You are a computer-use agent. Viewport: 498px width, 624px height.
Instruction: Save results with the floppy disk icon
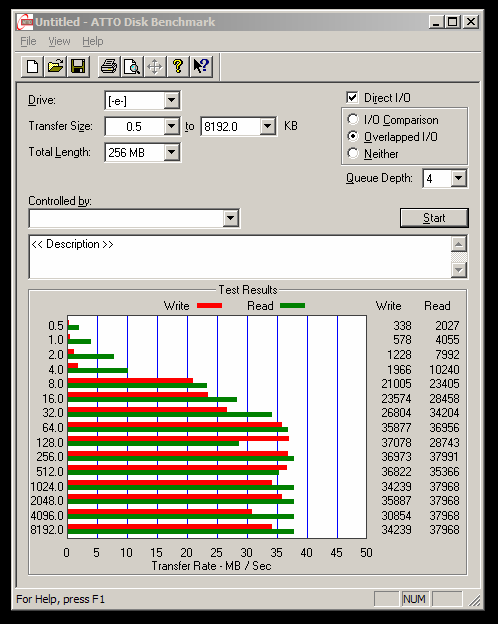click(x=78, y=66)
